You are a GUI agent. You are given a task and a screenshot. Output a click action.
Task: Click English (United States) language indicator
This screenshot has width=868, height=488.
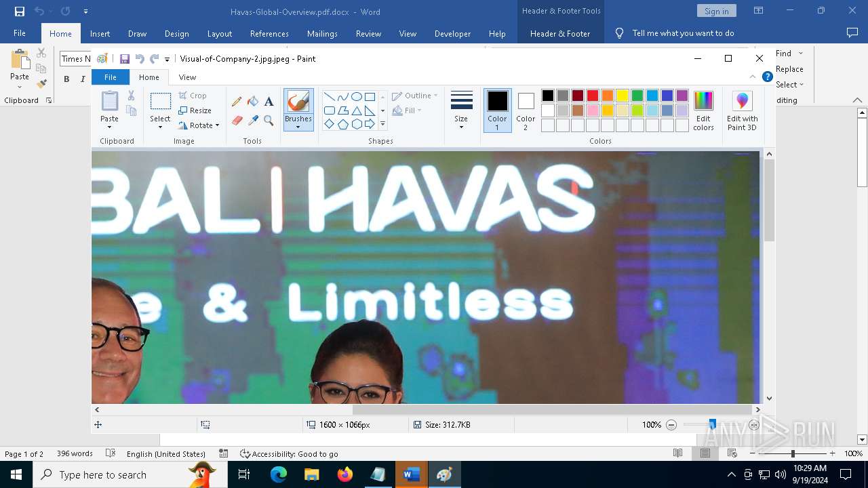(166, 454)
